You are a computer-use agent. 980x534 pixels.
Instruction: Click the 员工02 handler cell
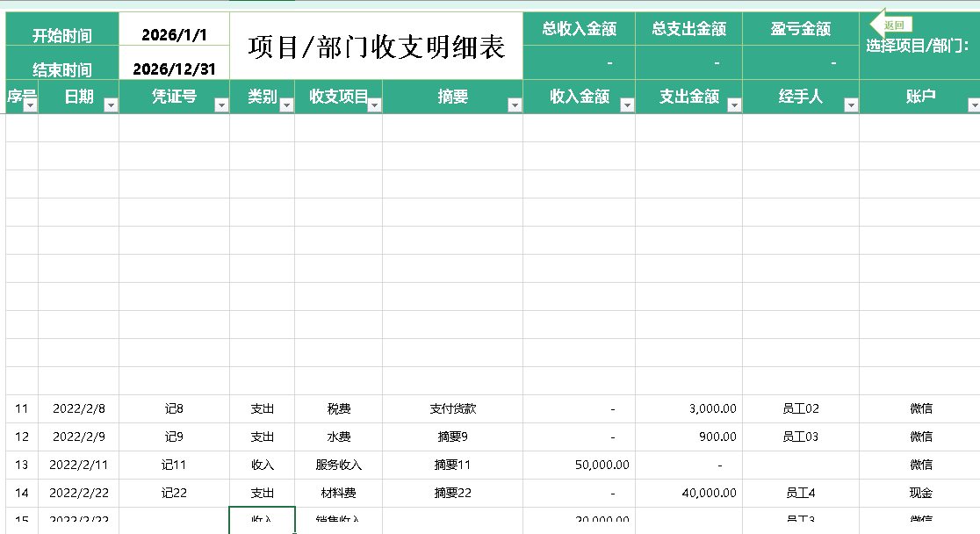pos(800,408)
